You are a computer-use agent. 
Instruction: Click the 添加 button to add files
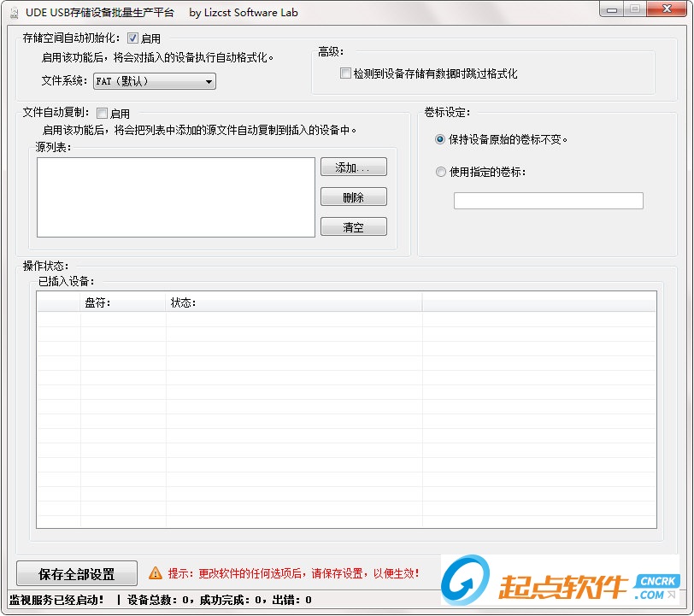[354, 167]
